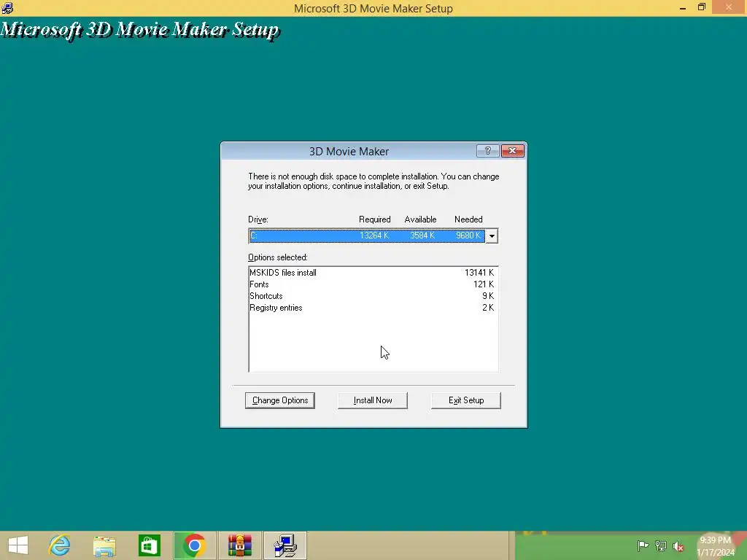Open Action Center flag icon in tray
The image size is (747, 560).
(643, 545)
